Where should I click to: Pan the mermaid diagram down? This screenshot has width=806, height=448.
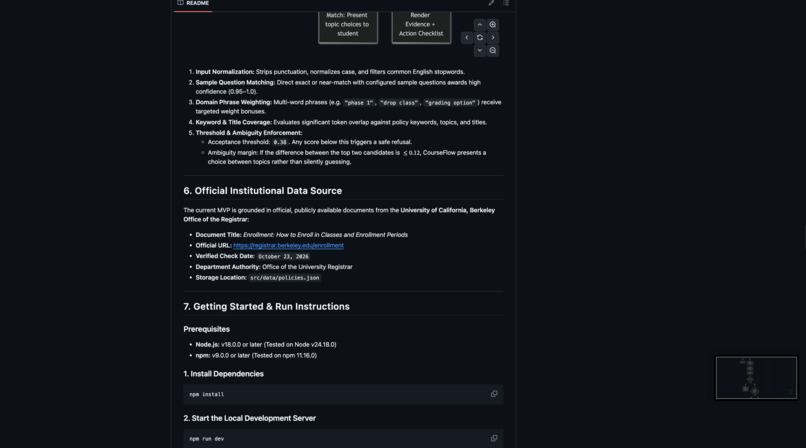pyautogui.click(x=480, y=50)
